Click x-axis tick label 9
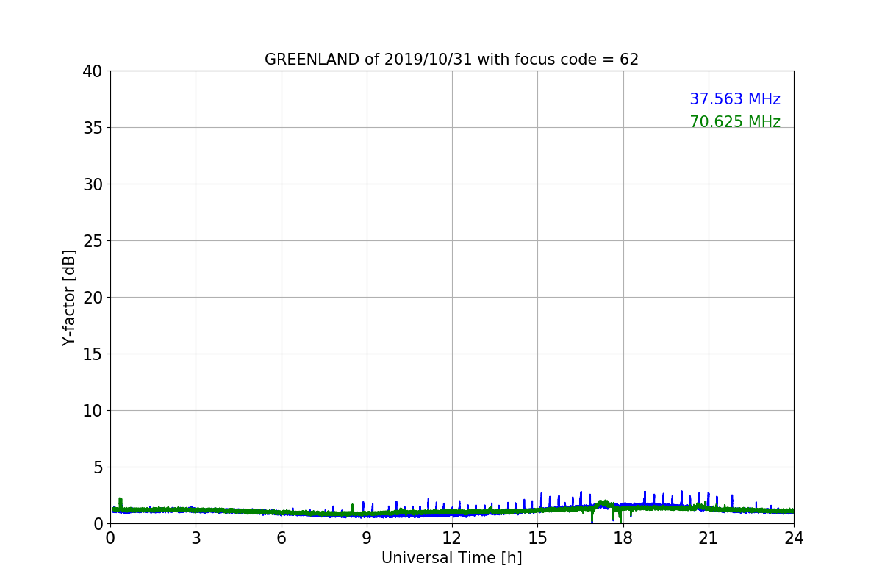 (367, 537)
